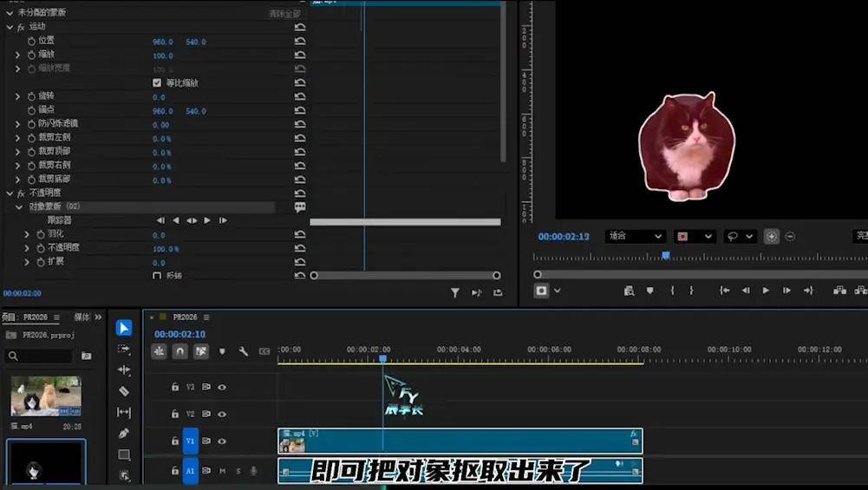The width and height of the screenshot is (868, 490).
Task: Select the Ripple Edit tool
Action: coord(124,370)
